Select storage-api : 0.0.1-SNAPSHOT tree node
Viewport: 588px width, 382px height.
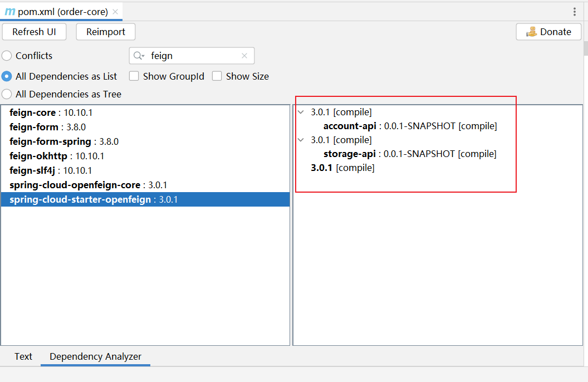(x=410, y=154)
